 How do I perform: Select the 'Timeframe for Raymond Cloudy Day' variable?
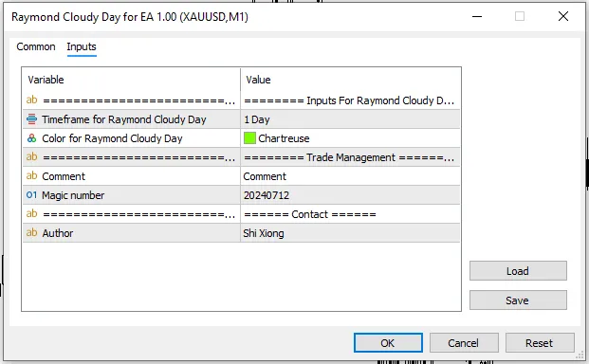coord(124,119)
